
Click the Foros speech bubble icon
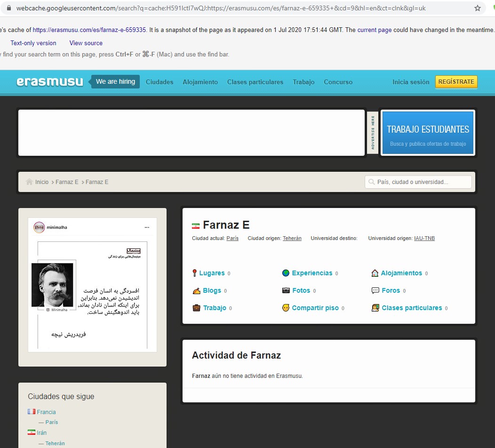(375, 291)
